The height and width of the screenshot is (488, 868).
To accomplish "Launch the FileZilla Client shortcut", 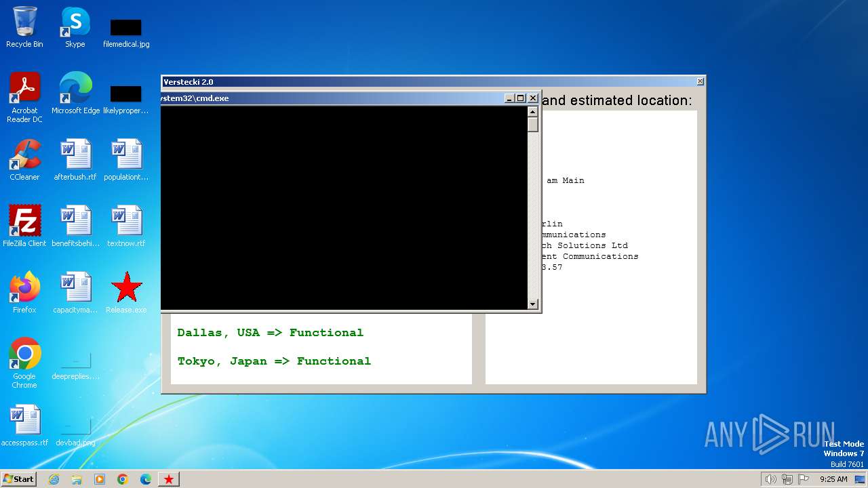I will coord(24,226).
